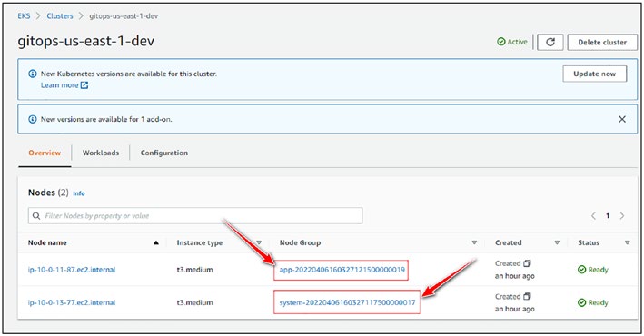Copy created date of ip-10-0-13-77 node
Screen dimensions: 644x336
click(x=527, y=296)
